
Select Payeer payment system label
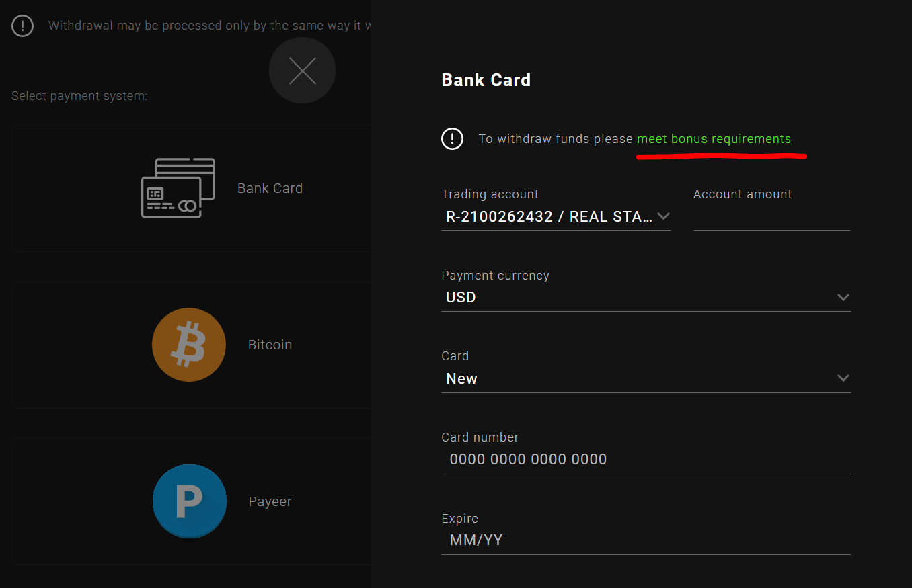click(x=270, y=501)
